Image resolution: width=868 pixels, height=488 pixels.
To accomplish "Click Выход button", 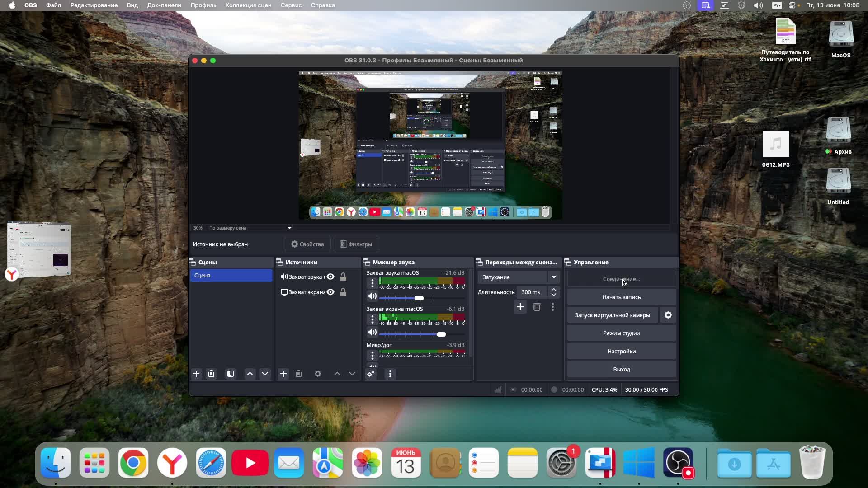I will point(622,369).
